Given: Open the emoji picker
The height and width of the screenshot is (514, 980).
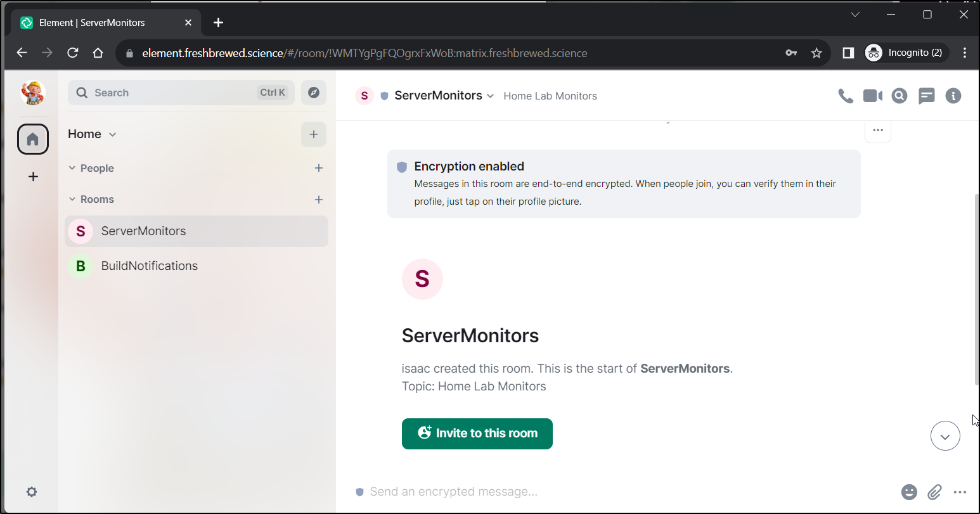Looking at the screenshot, I should (x=909, y=492).
